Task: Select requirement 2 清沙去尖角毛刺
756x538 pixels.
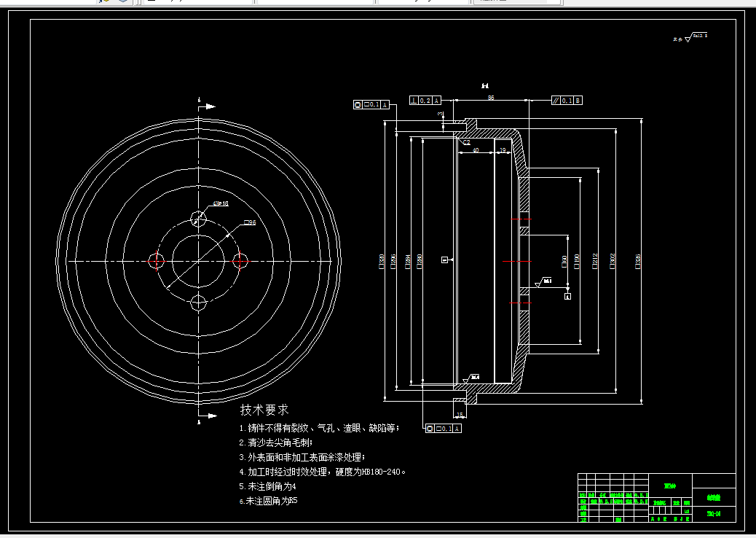Action: click(276, 443)
